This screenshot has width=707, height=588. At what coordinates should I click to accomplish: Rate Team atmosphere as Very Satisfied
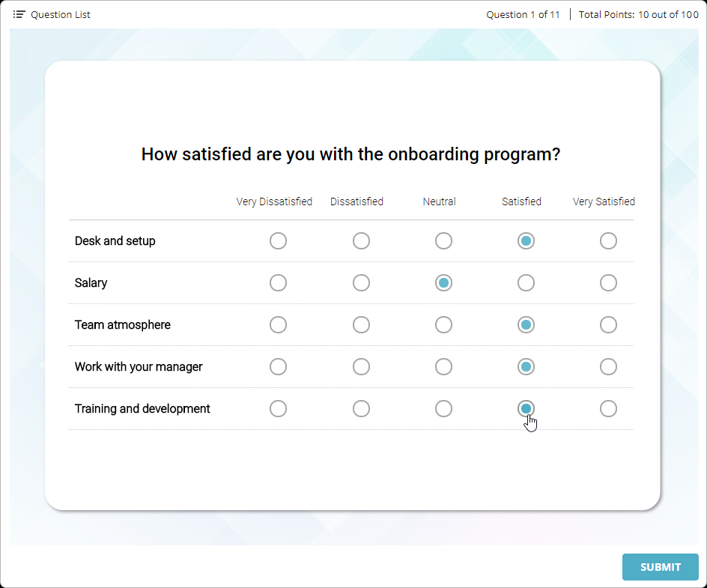[608, 324]
